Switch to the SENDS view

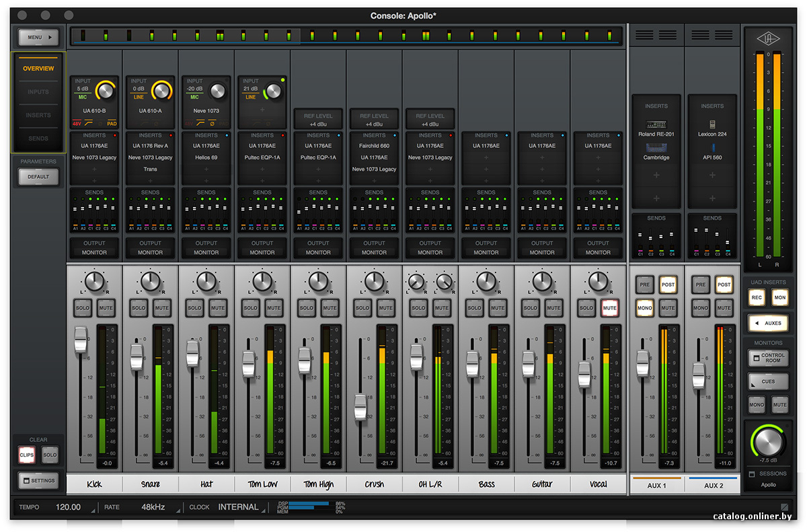[x=38, y=139]
